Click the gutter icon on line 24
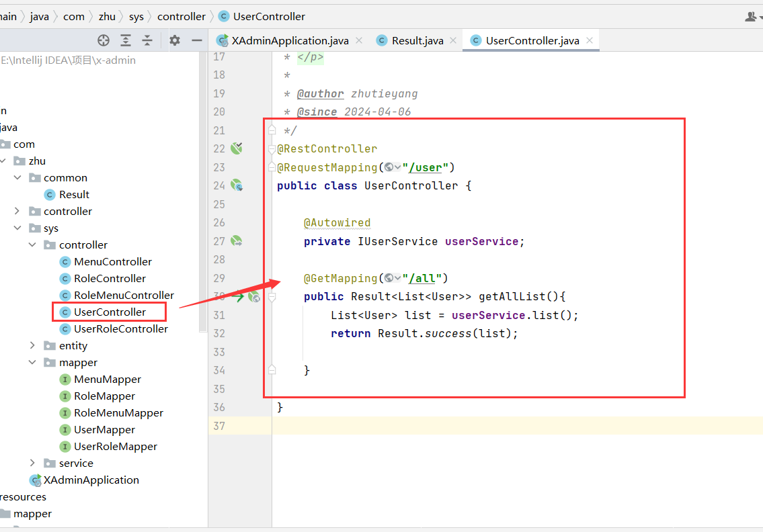 pos(237,185)
